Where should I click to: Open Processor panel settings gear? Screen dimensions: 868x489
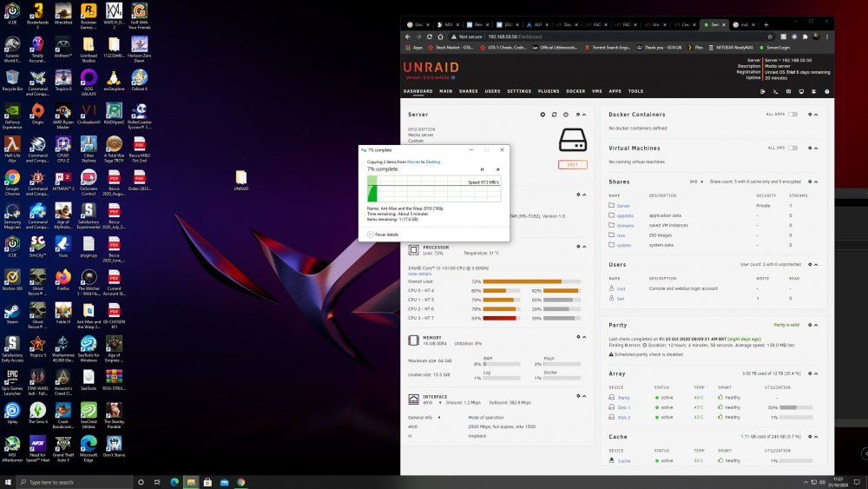coord(578,247)
